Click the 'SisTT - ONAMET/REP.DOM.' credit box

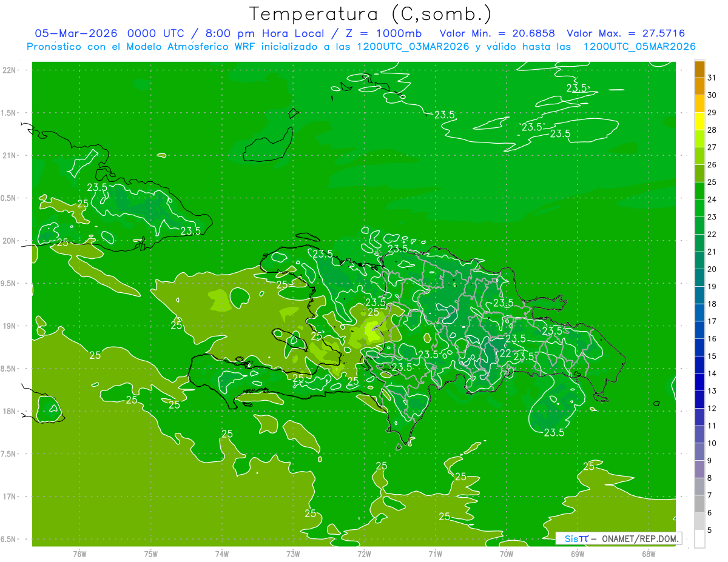click(x=619, y=538)
